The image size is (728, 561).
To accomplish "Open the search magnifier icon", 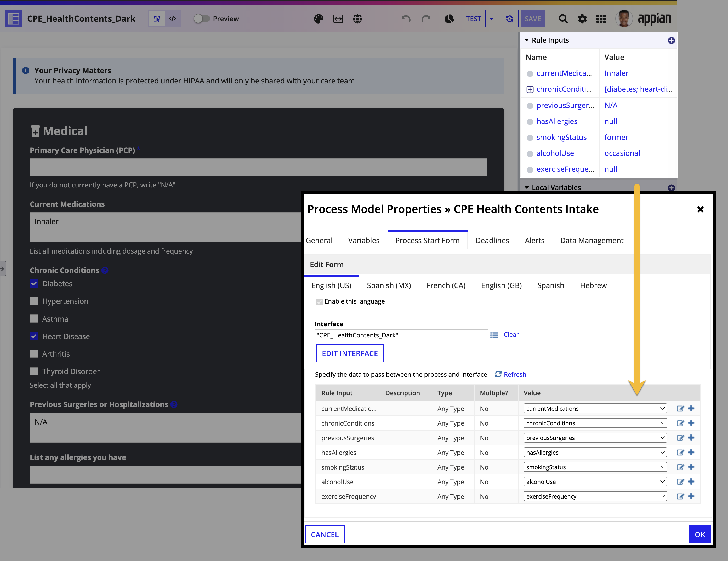I will [563, 19].
